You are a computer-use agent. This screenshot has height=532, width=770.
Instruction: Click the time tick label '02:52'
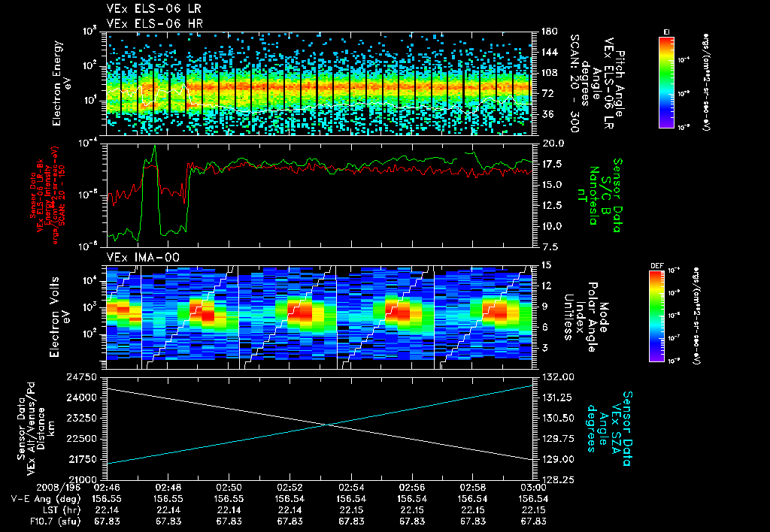click(x=290, y=488)
